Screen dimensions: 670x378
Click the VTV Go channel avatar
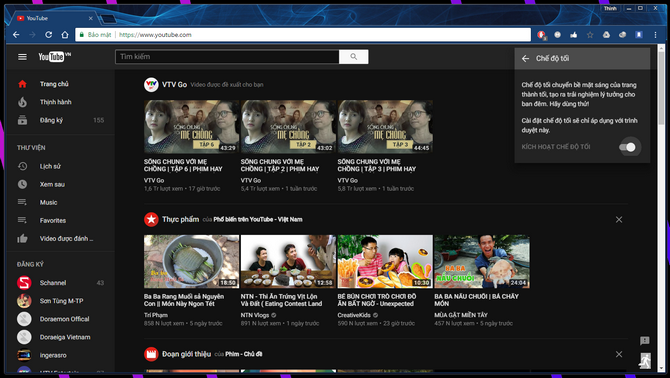coord(151,85)
